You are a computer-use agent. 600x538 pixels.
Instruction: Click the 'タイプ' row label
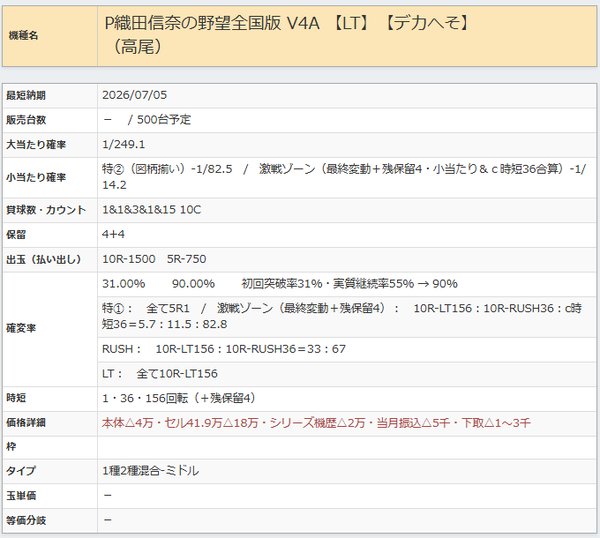coord(21,471)
